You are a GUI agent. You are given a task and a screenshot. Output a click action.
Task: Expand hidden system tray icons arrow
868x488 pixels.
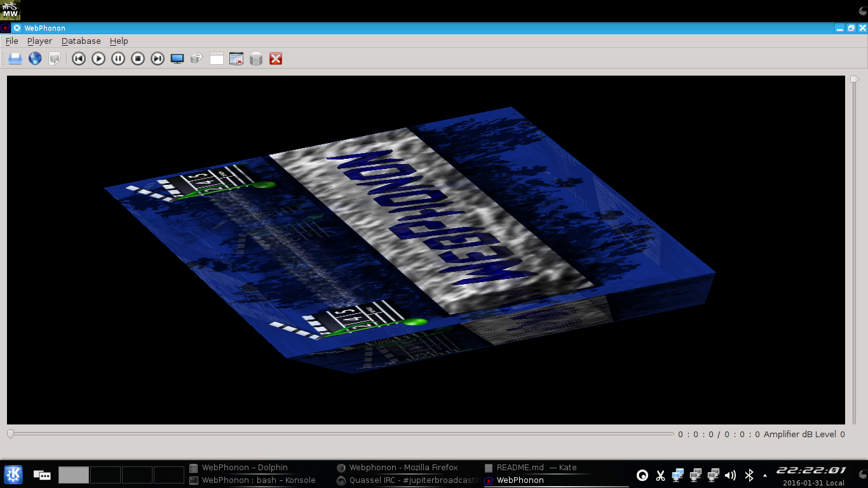coord(765,475)
